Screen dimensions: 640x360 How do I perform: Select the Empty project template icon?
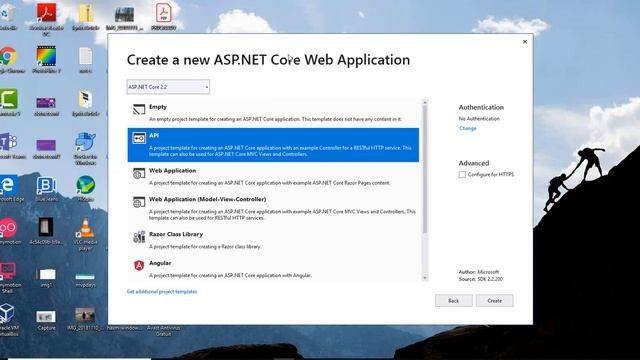pyautogui.click(x=139, y=109)
